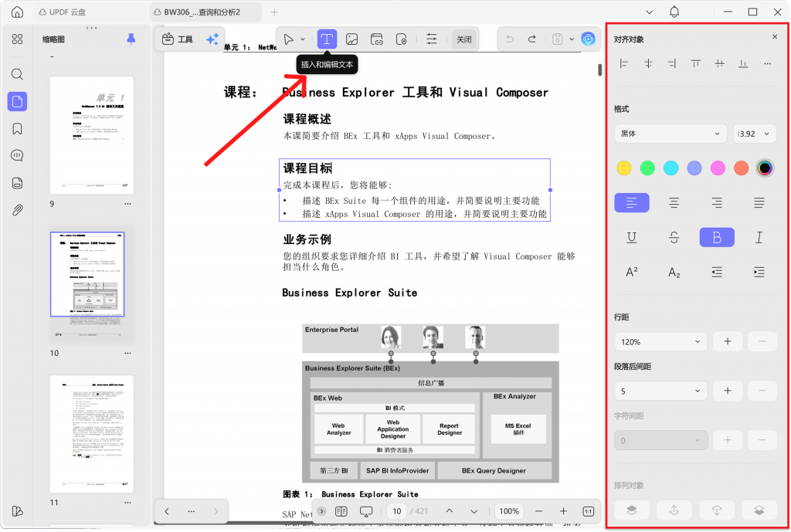This screenshot has height=532, width=791.
Task: Open the AI sparkle assistant
Action: pos(212,39)
